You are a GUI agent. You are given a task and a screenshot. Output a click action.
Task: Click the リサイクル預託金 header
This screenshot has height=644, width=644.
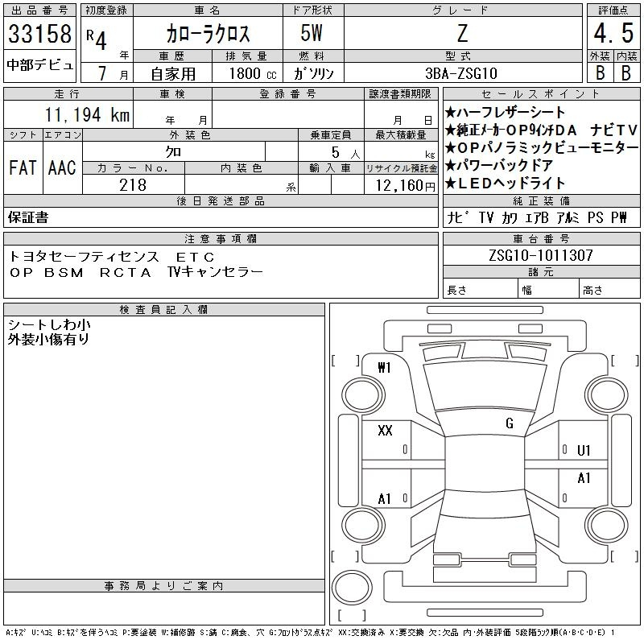tap(401, 168)
